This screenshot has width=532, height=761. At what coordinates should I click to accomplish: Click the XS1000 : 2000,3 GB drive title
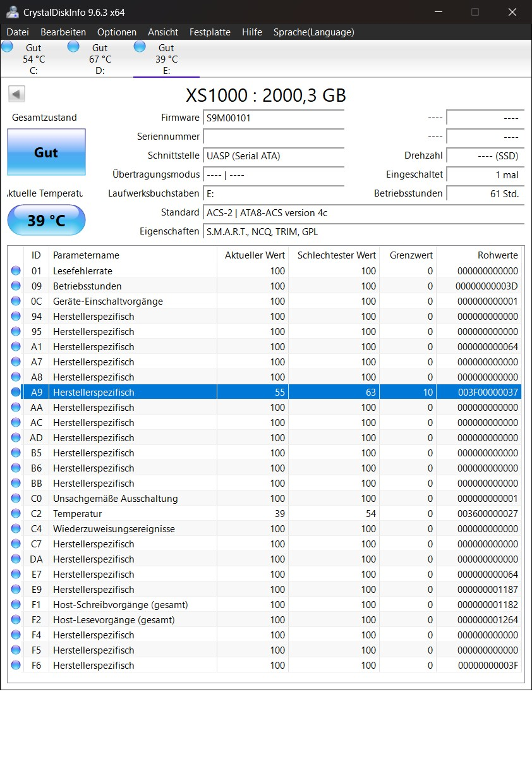click(x=266, y=95)
